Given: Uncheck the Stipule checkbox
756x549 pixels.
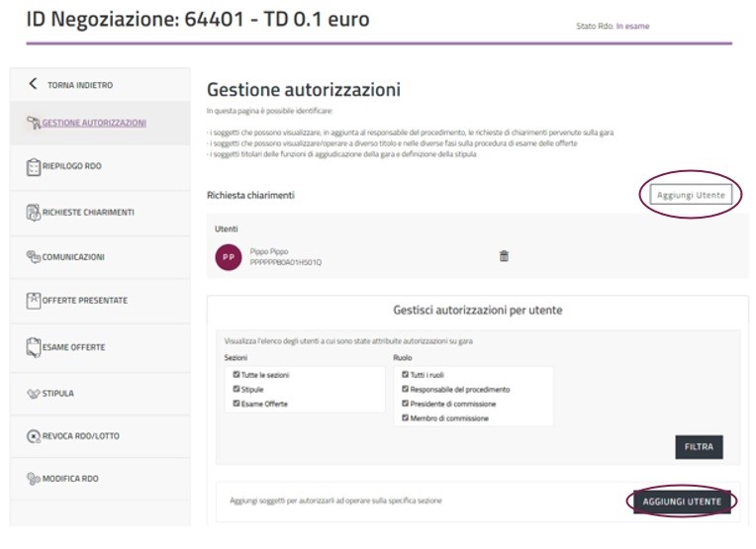Looking at the screenshot, I should point(236,390).
